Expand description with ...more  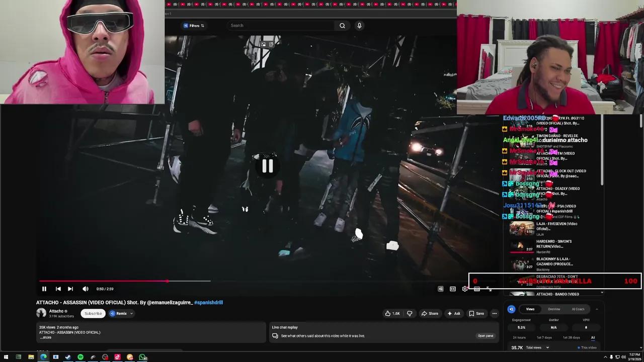coord(45,337)
